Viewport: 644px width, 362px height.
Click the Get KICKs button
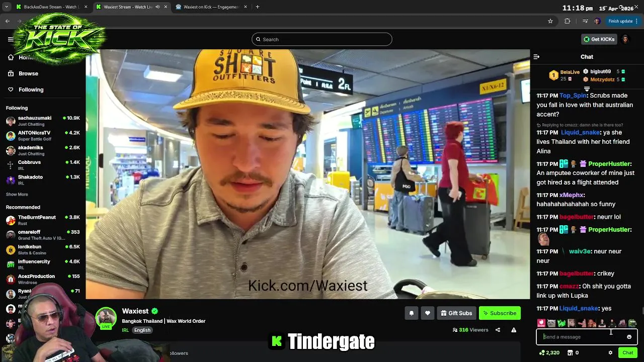click(x=599, y=39)
